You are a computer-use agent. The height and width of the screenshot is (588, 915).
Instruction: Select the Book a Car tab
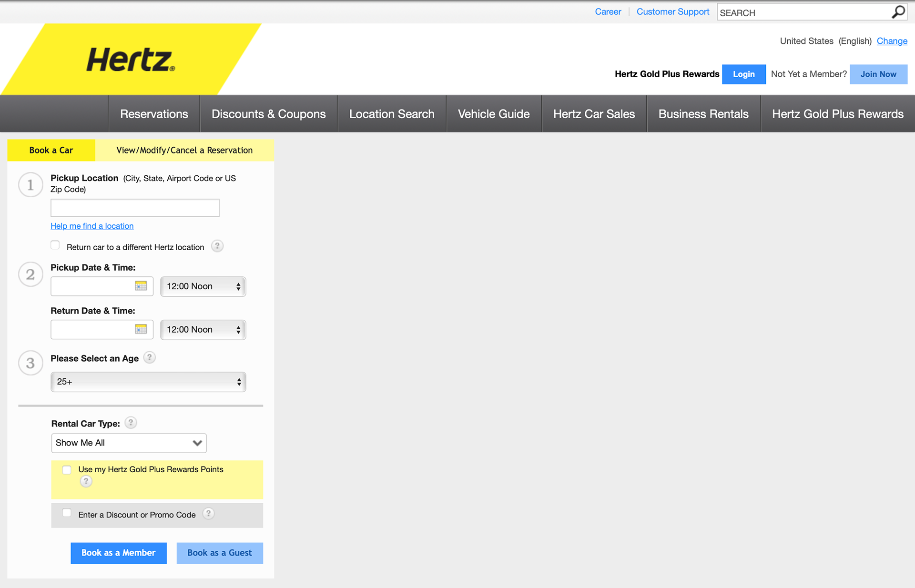click(x=51, y=150)
